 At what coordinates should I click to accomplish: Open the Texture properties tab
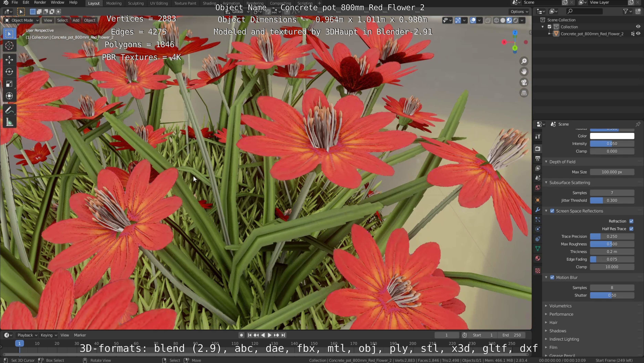[538, 271]
